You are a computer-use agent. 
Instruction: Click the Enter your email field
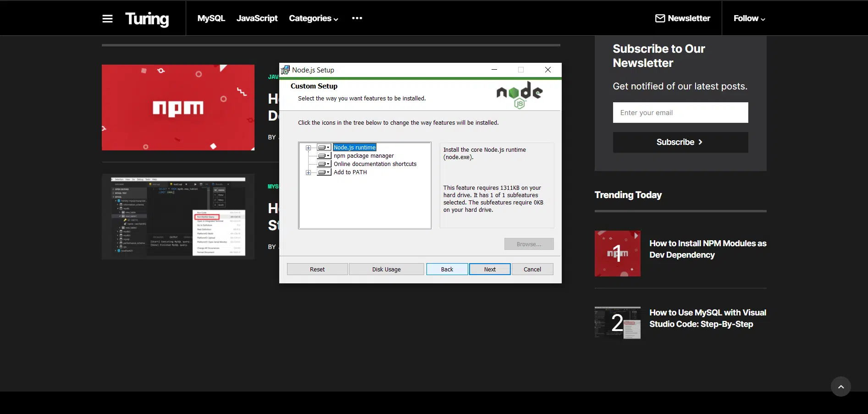[x=680, y=112]
